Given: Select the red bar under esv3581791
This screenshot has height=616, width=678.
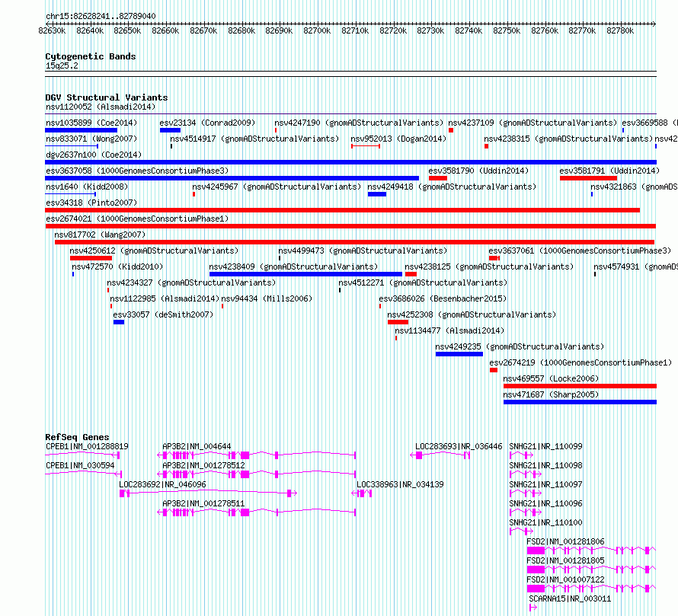Looking at the screenshot, I should (588, 178).
